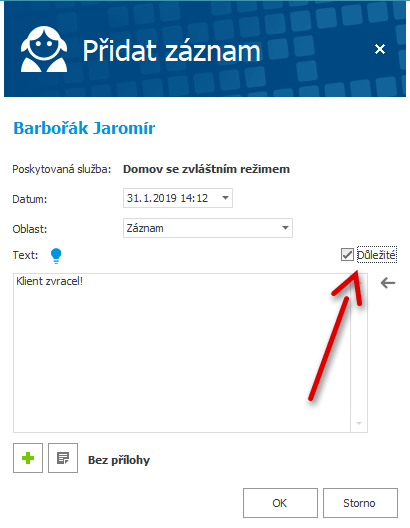Click inside the text area with Klient zvracel!
The width and height of the screenshot is (410, 528).
pyautogui.click(x=182, y=353)
